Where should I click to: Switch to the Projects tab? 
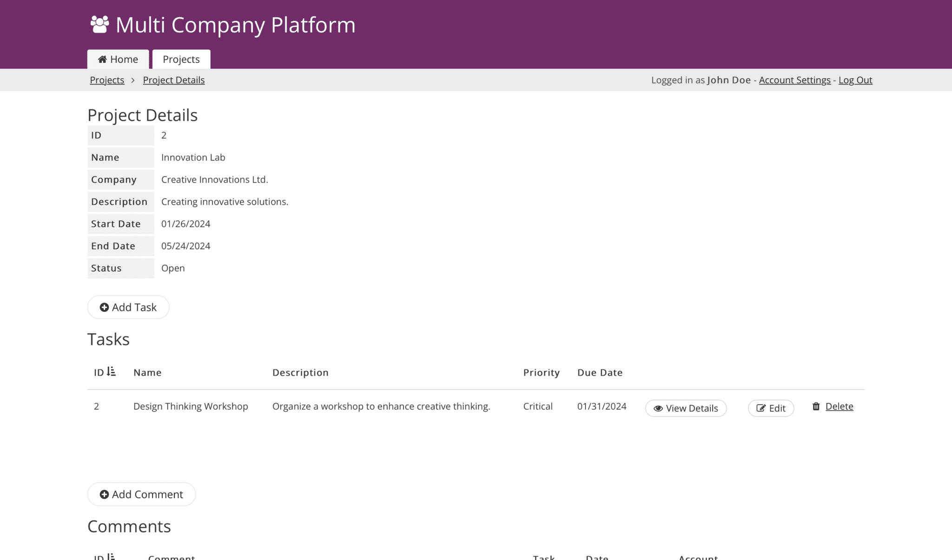click(x=181, y=59)
